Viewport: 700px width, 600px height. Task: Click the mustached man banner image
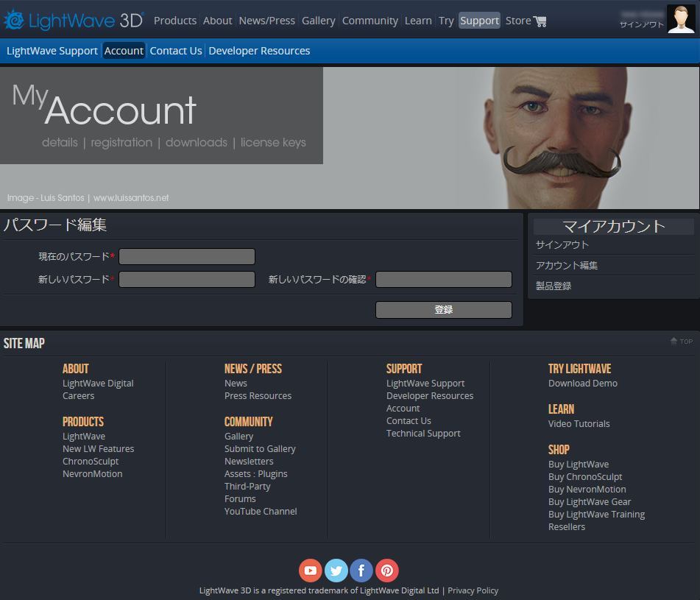(x=558, y=138)
